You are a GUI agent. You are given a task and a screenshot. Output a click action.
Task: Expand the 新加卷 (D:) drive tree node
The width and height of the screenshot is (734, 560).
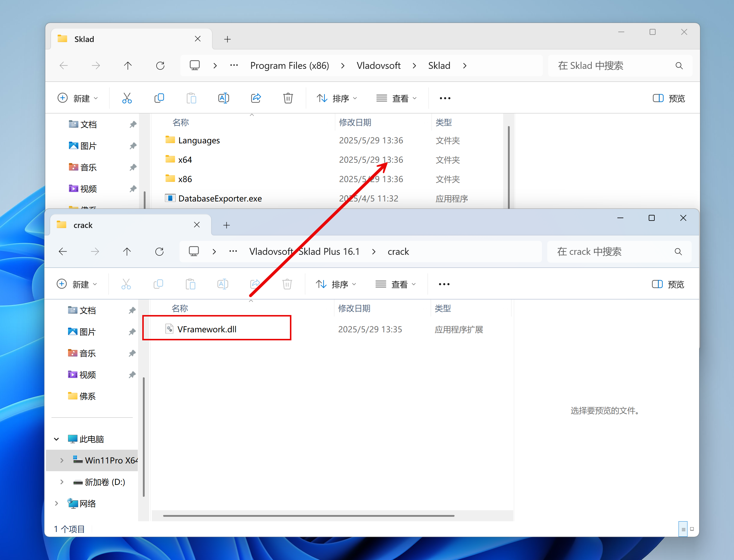tap(62, 482)
